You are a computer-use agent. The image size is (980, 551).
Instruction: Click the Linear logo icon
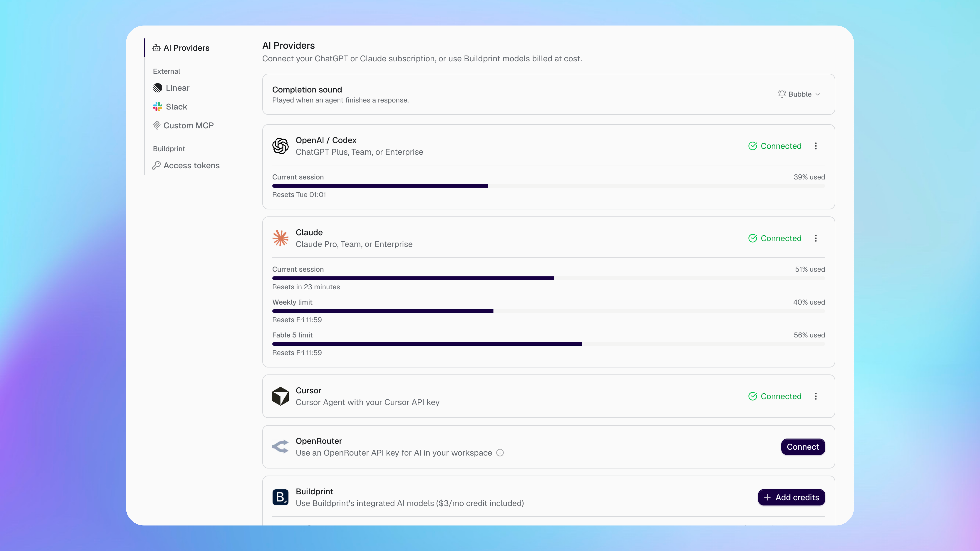[x=157, y=88]
